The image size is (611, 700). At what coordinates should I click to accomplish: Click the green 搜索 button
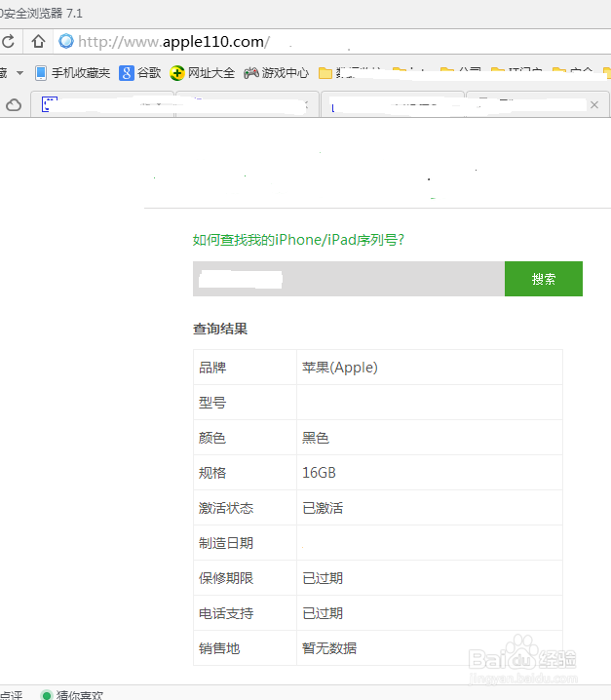point(544,279)
